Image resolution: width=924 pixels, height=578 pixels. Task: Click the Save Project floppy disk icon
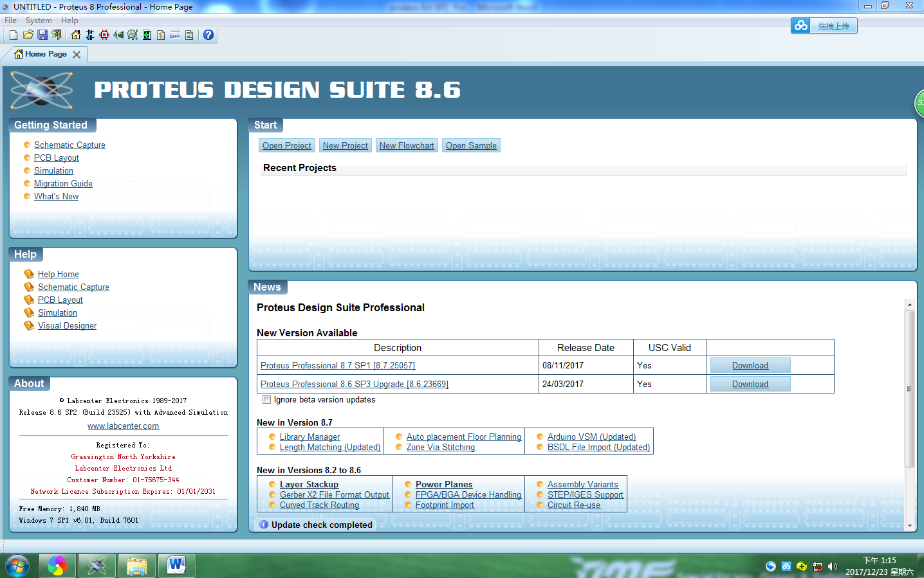pos(42,35)
